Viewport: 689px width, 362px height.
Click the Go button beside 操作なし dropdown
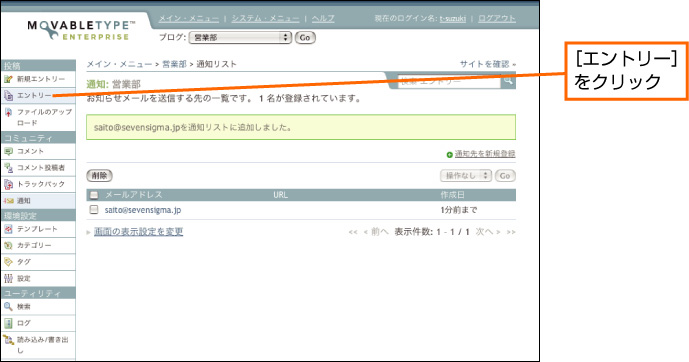(505, 176)
